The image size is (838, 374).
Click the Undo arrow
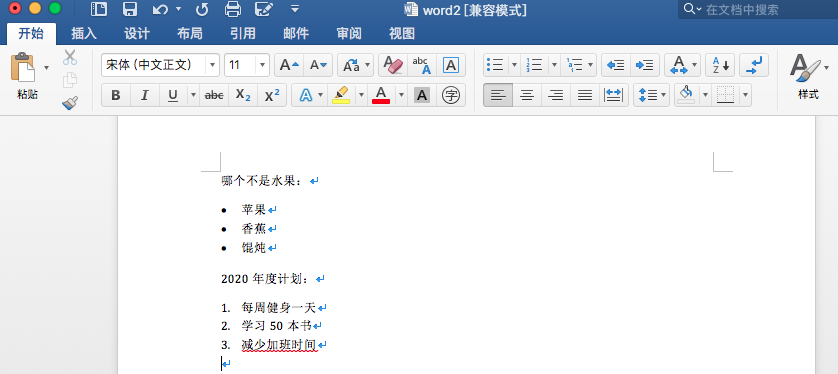(160, 9)
